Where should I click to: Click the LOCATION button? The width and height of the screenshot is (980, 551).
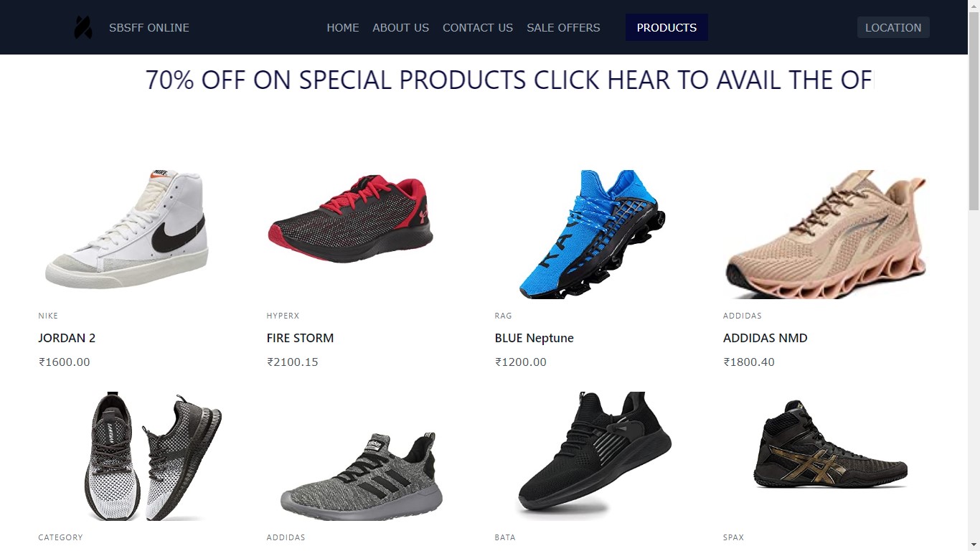(x=893, y=27)
